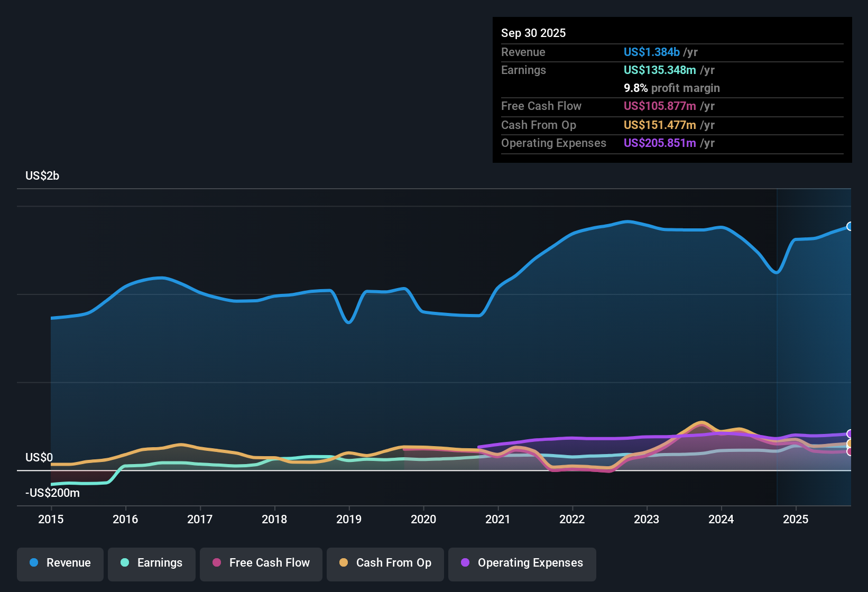This screenshot has width=868, height=592.
Task: Click the purple Operating Expenses dot icon
Action: point(466,563)
